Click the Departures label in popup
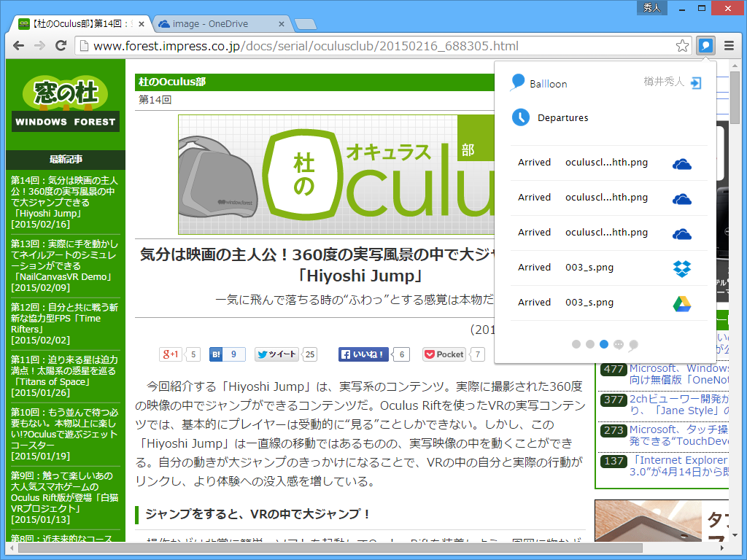Screen dimensions: 747x560 (562, 117)
